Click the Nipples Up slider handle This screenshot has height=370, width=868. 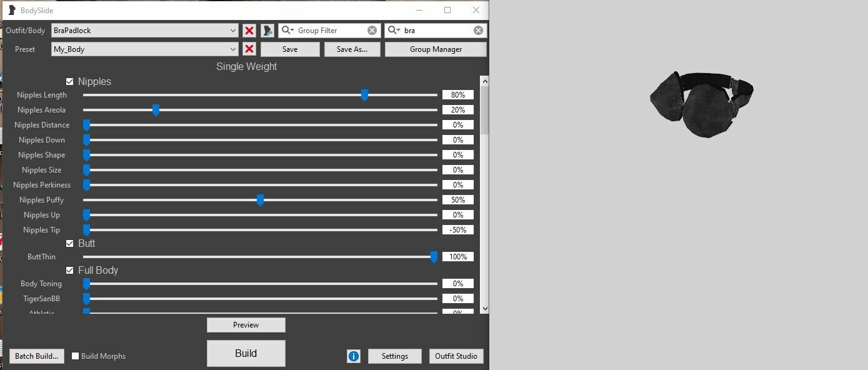coord(87,215)
